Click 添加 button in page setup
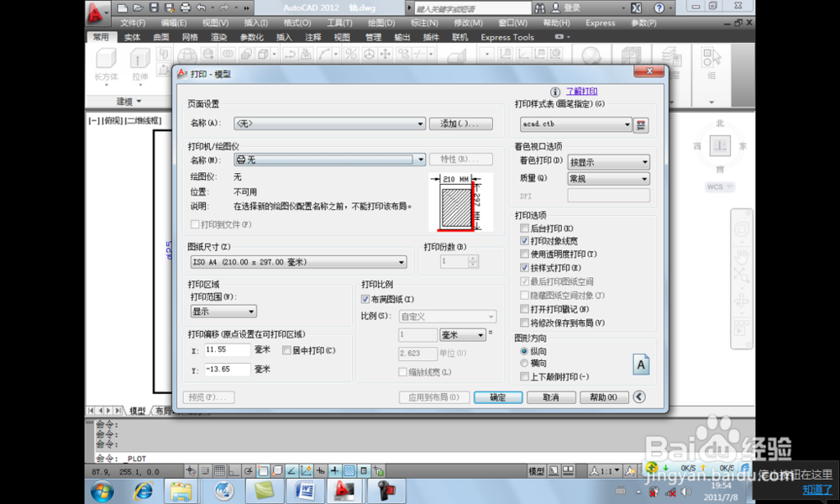This screenshot has height=504, width=840. coord(460,123)
